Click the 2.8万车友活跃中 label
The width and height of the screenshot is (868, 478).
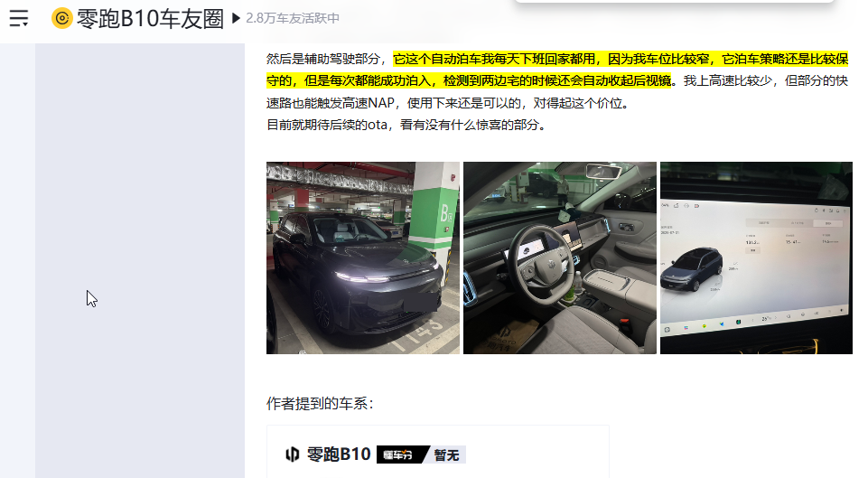[x=293, y=18]
